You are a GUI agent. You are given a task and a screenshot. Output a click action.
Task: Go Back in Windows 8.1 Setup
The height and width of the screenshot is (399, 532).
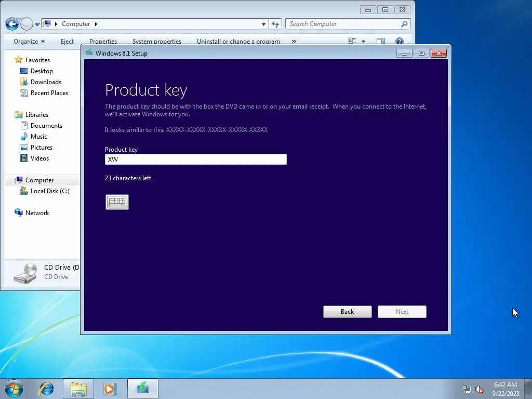(348, 312)
